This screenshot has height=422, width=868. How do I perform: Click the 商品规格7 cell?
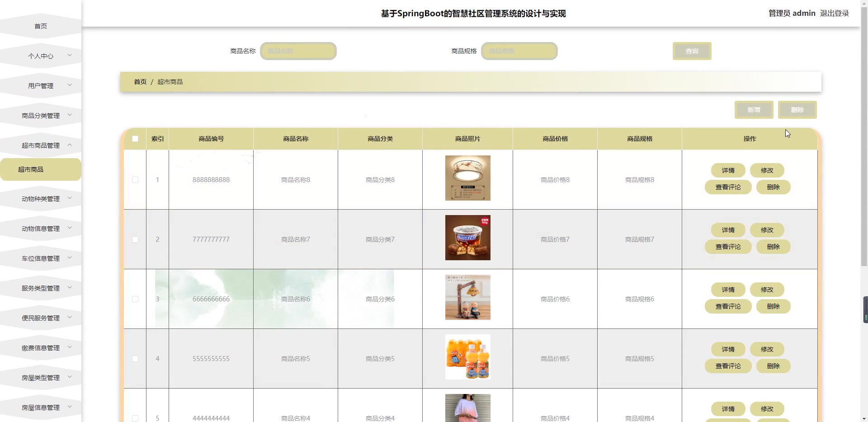click(640, 239)
